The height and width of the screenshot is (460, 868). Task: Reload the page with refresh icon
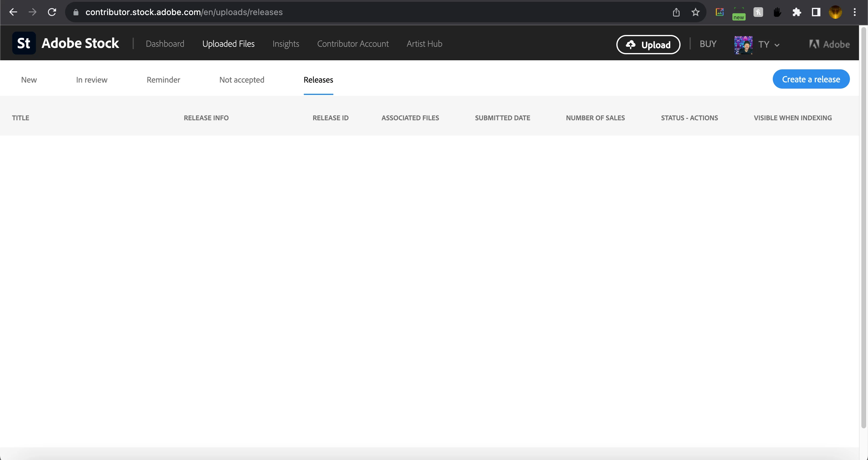coord(52,12)
